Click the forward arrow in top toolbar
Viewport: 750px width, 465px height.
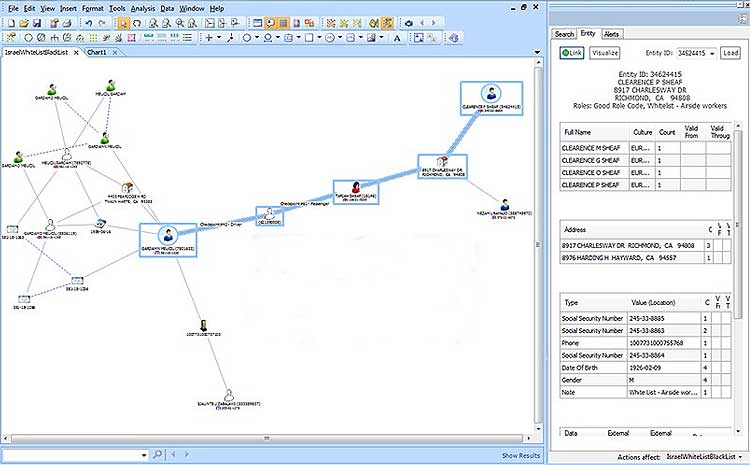pos(433,23)
